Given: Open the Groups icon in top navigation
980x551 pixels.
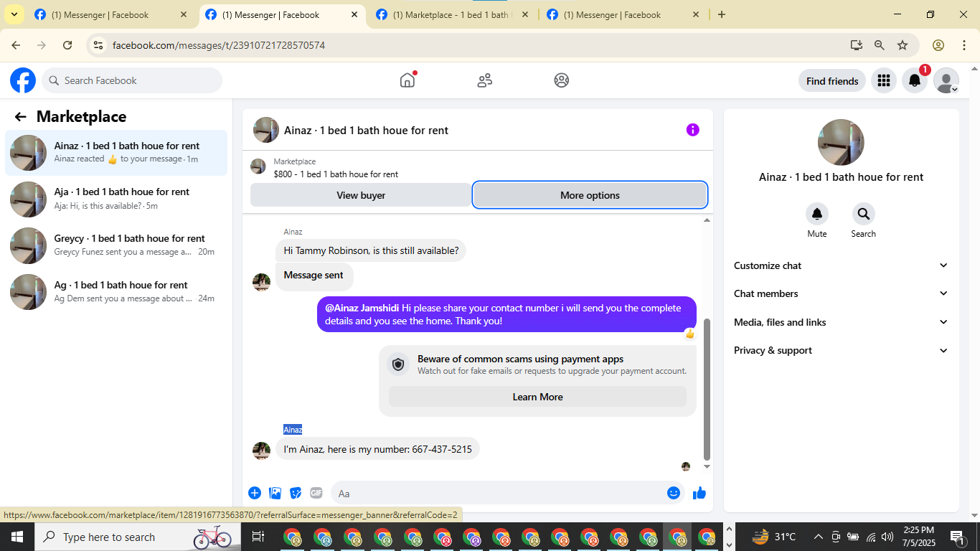Looking at the screenshot, I should pos(562,80).
